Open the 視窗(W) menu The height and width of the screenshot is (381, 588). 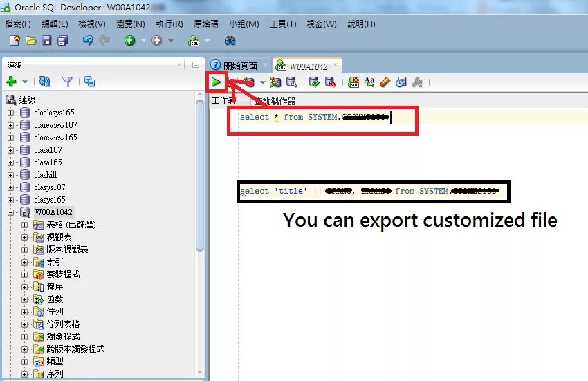click(x=322, y=24)
